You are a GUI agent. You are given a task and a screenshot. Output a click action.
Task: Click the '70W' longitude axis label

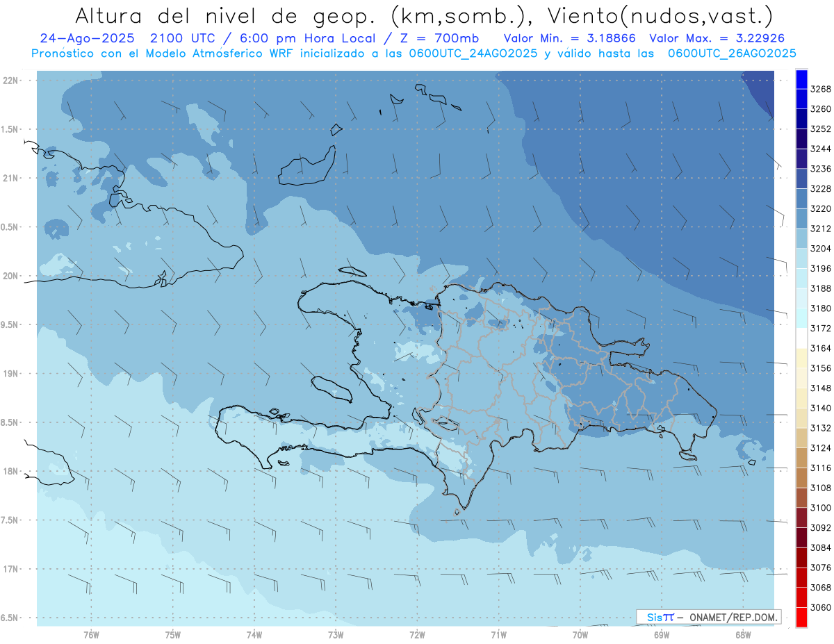tap(580, 635)
